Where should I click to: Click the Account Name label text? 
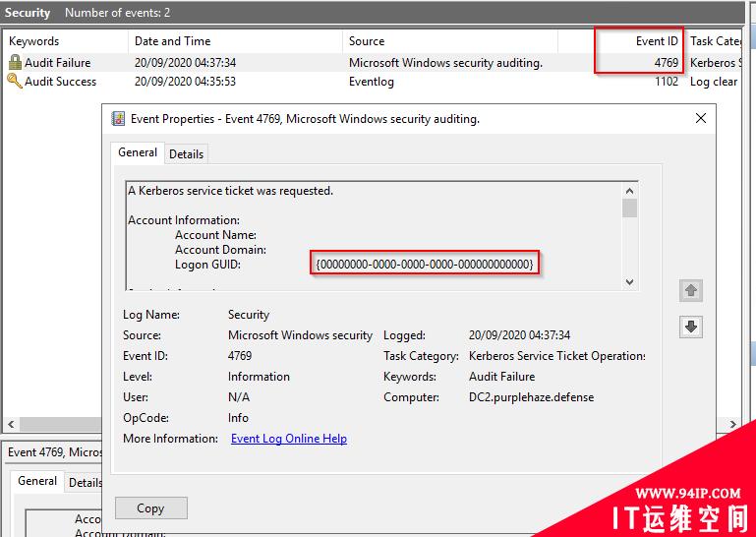point(215,235)
